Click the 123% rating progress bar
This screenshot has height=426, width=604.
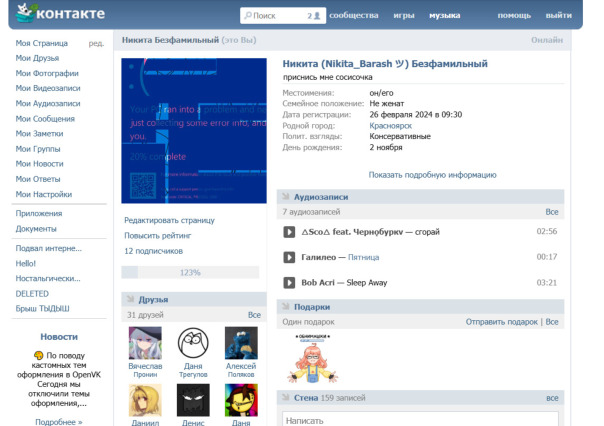pyautogui.click(x=190, y=272)
